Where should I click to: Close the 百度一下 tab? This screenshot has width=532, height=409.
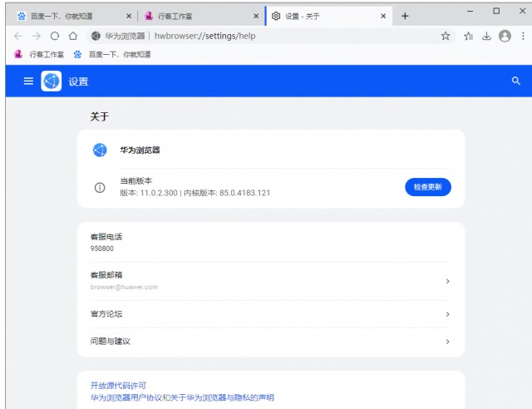(x=129, y=16)
